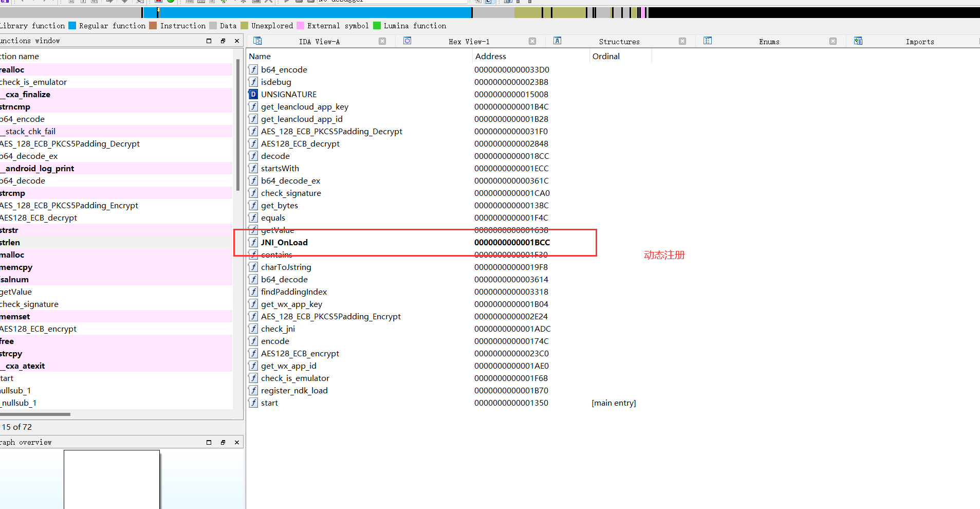This screenshot has height=509, width=980.
Task: Click the function icon beside check_jni
Action: (253, 329)
